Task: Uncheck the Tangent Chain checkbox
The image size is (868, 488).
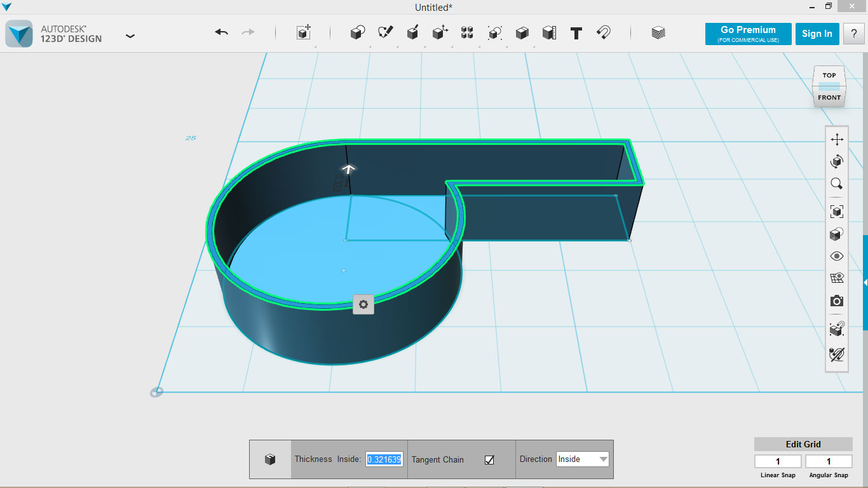Action: coord(489,459)
